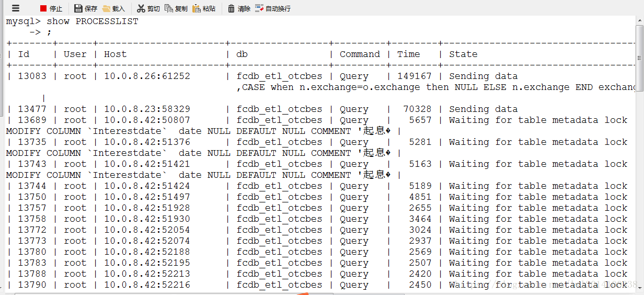Image resolution: width=644 pixels, height=295 pixels.
Task: Cut selection with the 剪切 scissors
Action: (148, 8)
